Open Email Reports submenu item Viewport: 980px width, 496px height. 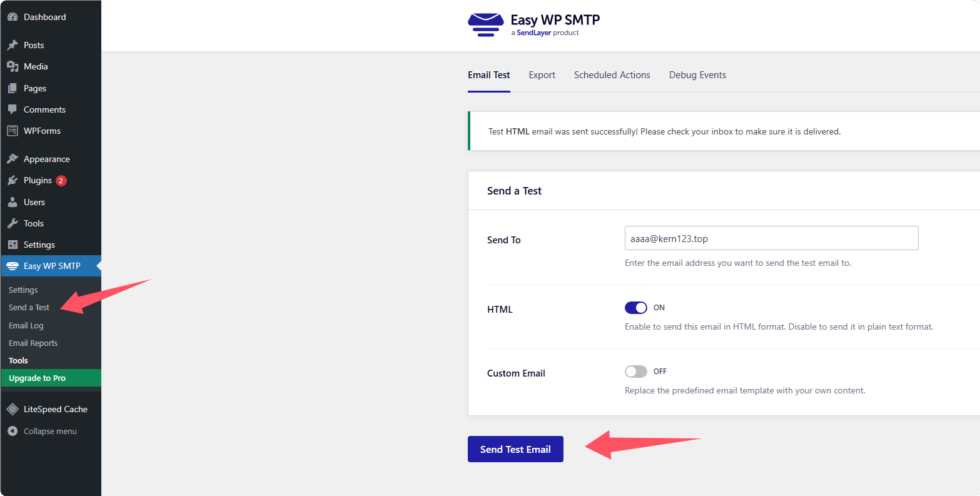(x=33, y=343)
